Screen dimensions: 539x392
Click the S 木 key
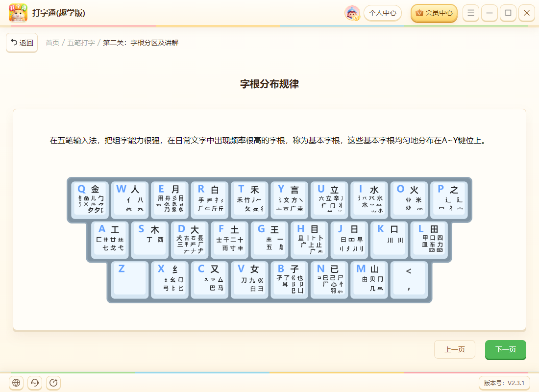(150, 240)
